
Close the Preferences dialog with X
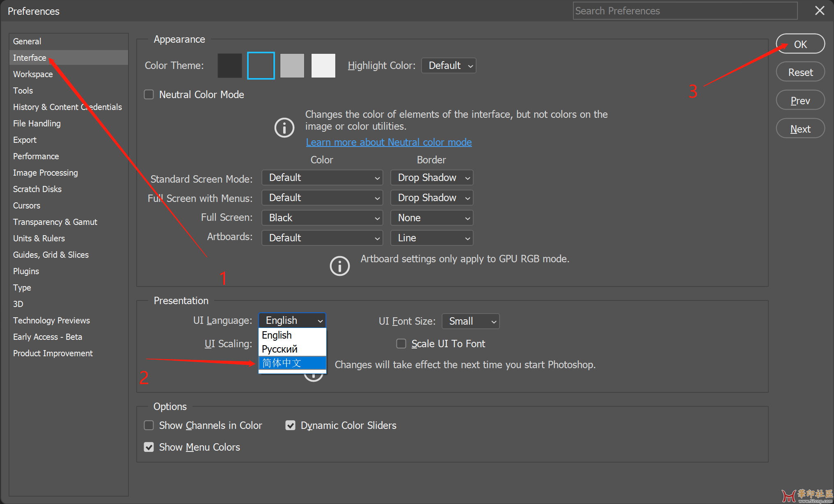tap(819, 11)
